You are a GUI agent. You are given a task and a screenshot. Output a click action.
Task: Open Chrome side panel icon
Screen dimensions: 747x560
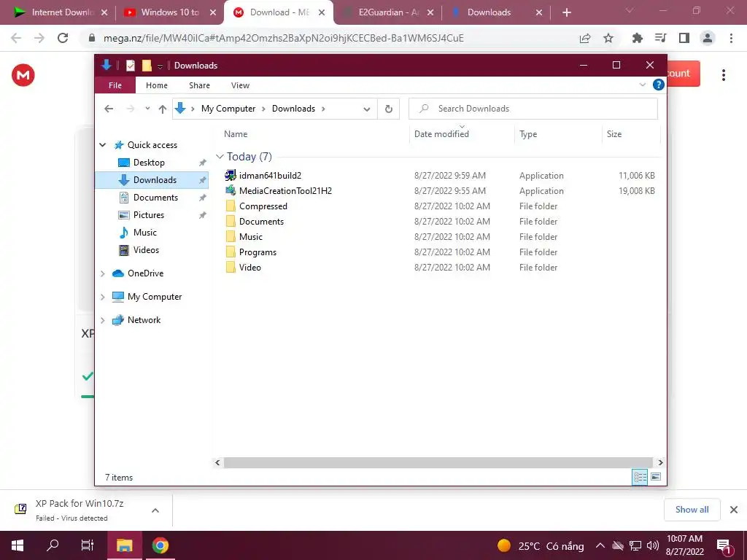point(684,38)
